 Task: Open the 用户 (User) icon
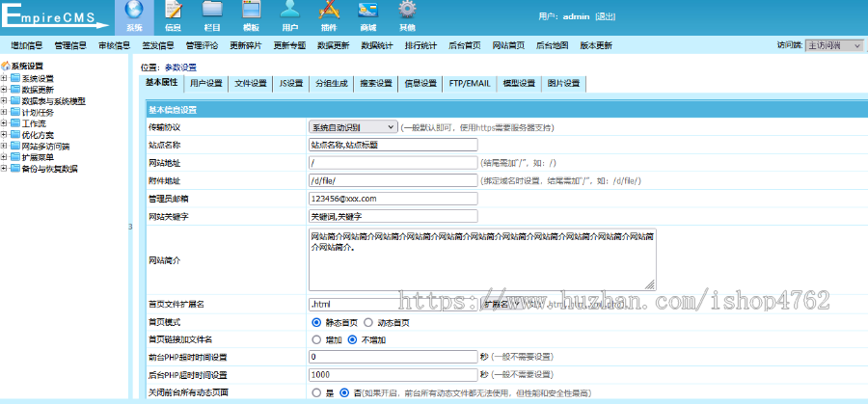[289, 13]
